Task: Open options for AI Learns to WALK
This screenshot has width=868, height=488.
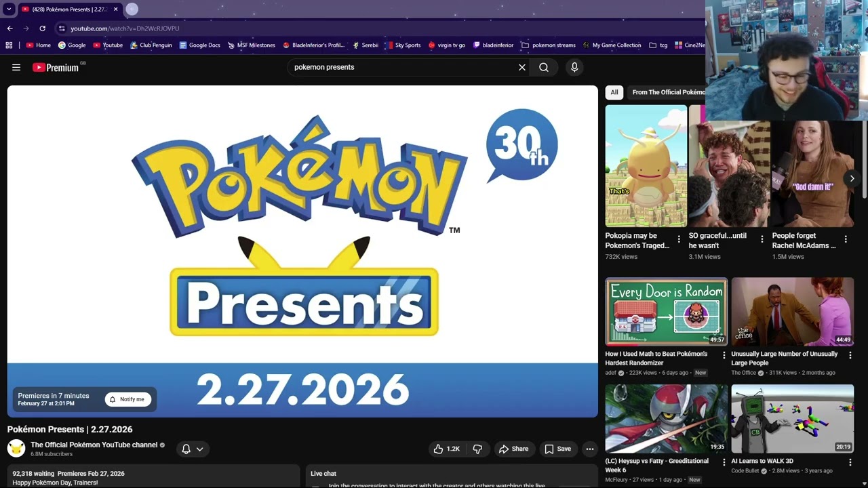Action: (x=850, y=462)
